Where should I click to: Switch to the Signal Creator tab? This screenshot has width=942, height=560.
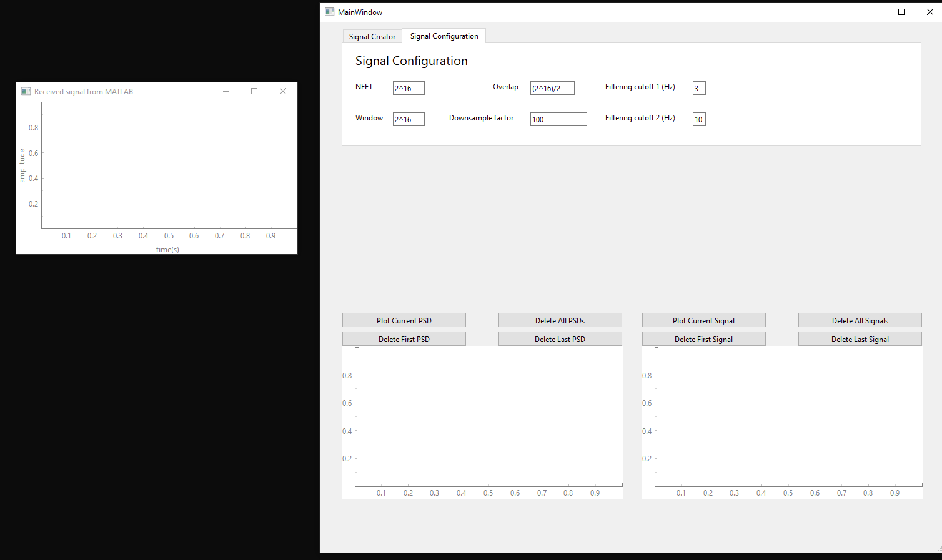pyautogui.click(x=372, y=36)
